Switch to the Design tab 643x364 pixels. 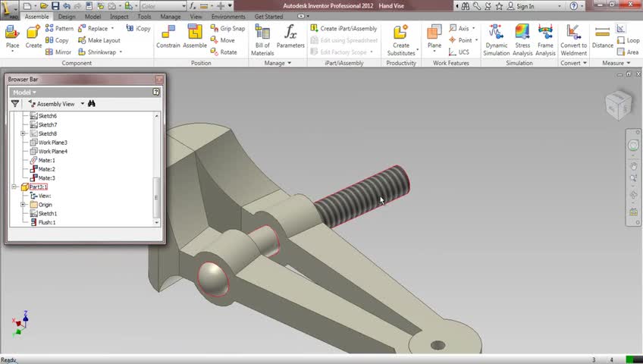67,17
